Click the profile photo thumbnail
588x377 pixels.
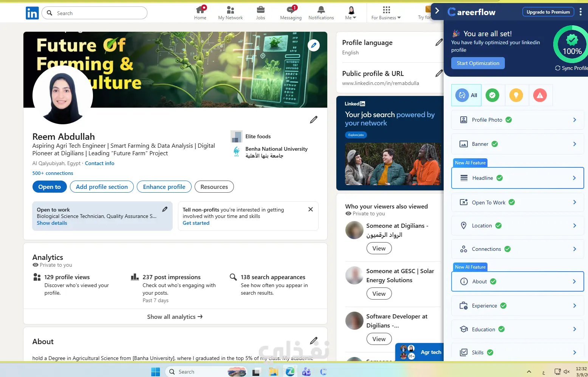click(63, 94)
